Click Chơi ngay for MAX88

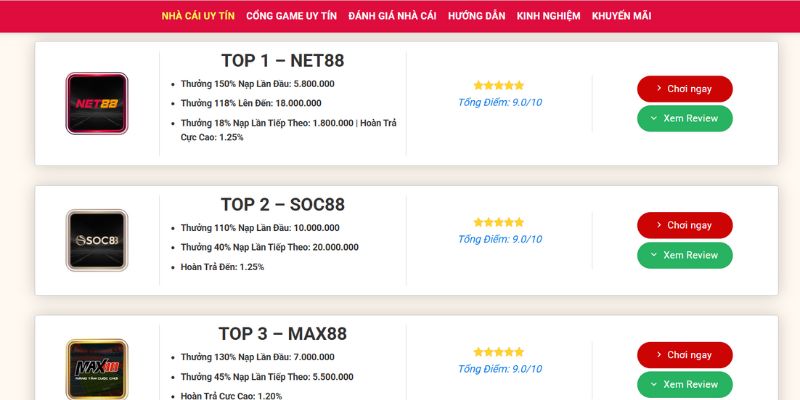coord(685,355)
